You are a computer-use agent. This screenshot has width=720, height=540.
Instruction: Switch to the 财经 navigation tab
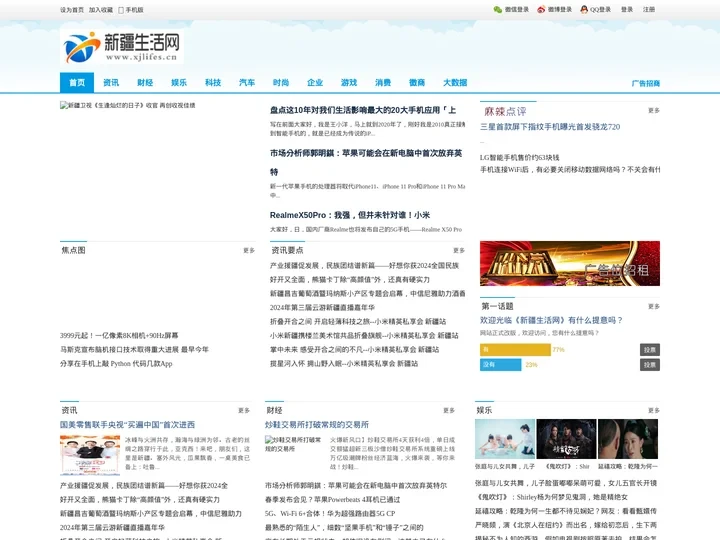tap(145, 83)
